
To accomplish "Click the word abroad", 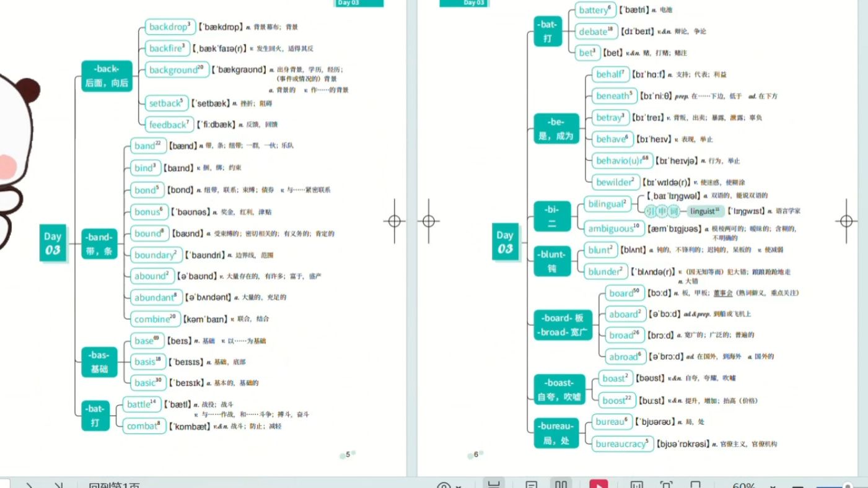I will (625, 357).
